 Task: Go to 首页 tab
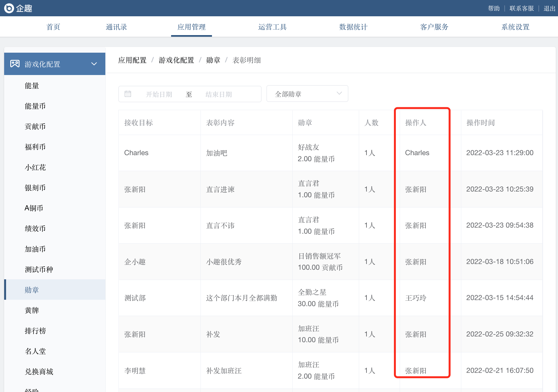(53, 27)
